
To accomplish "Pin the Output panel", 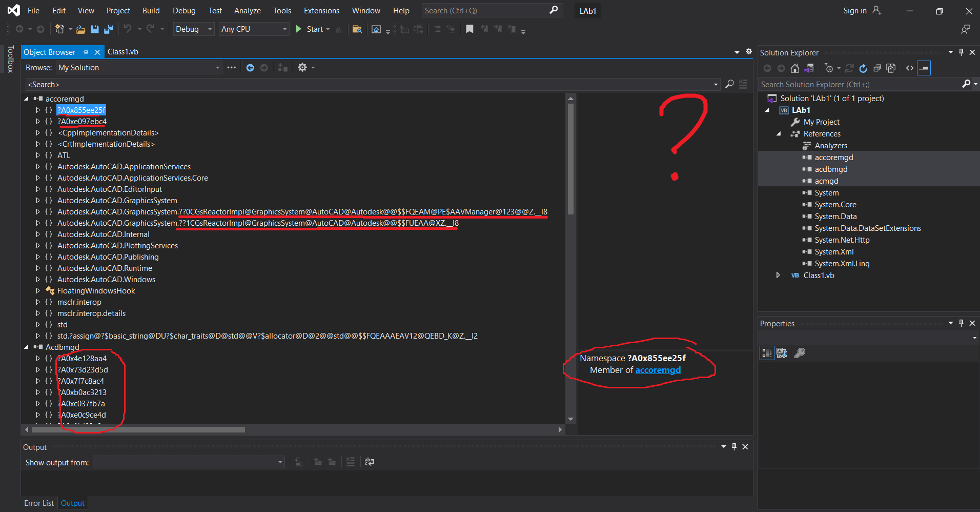I will 734,447.
